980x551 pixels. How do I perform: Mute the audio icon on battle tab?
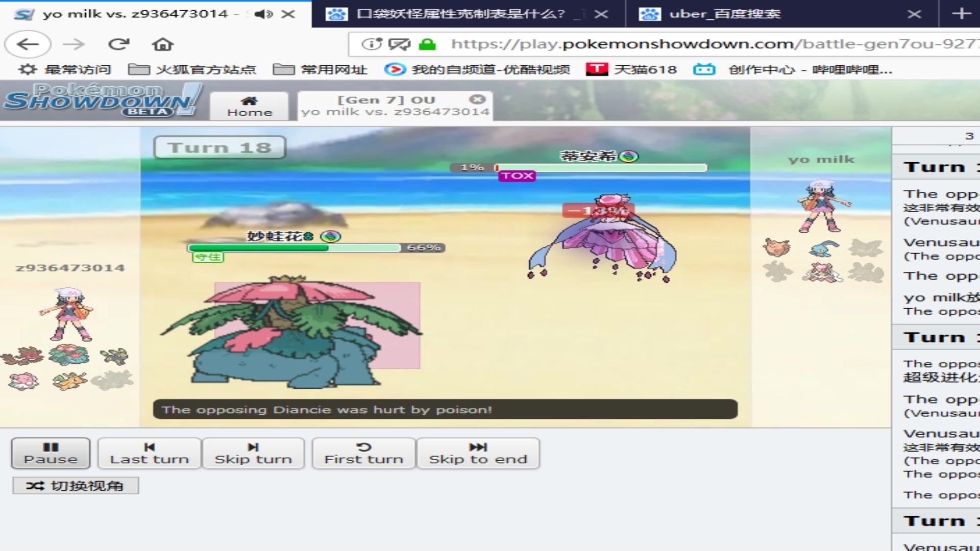coord(263,14)
